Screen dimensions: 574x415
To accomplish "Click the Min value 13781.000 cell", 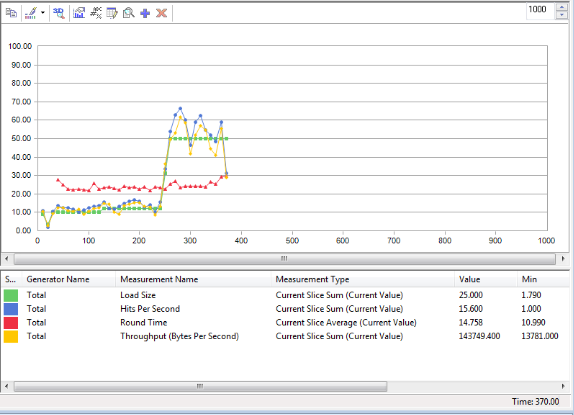I will tap(540, 336).
